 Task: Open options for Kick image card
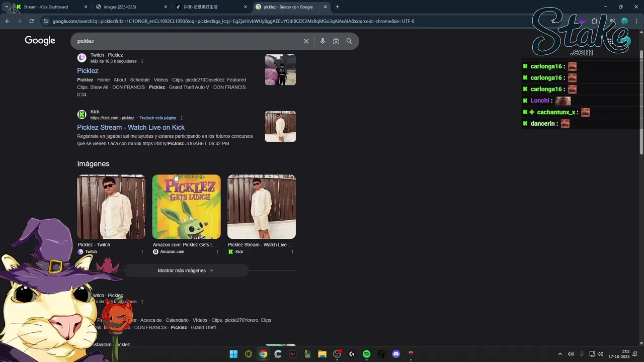[292, 252]
